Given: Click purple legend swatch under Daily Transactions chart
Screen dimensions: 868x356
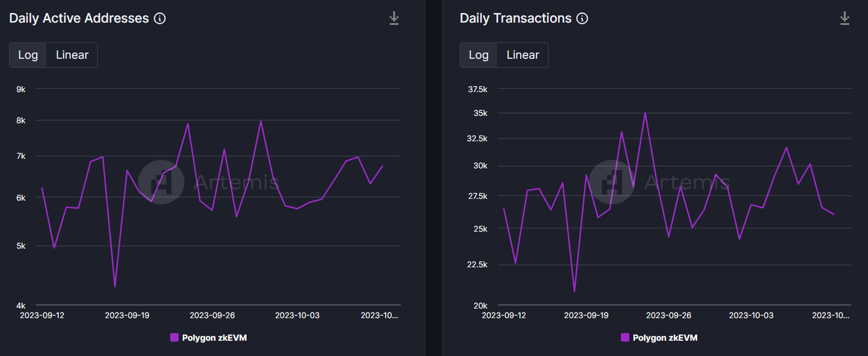Looking at the screenshot, I should coord(625,338).
